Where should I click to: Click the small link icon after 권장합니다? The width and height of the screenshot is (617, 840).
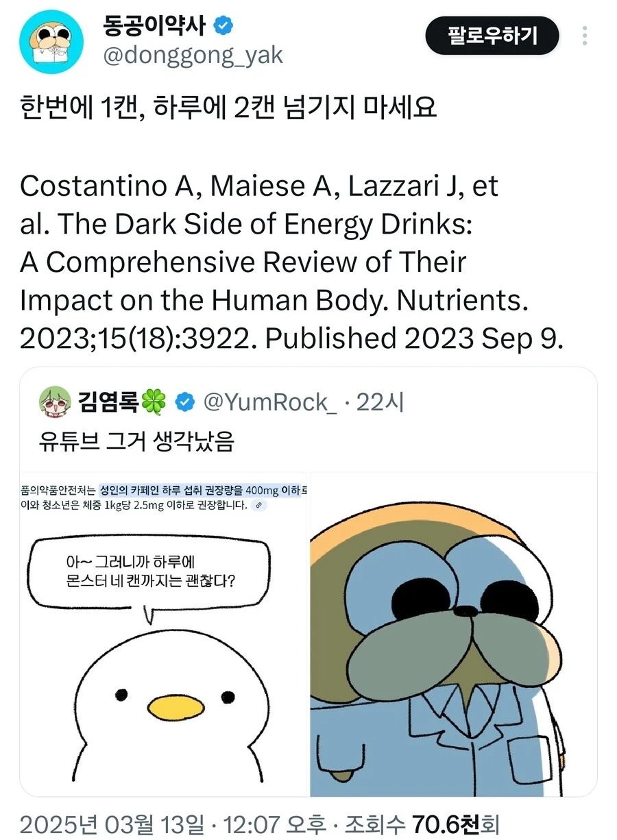click(x=258, y=505)
